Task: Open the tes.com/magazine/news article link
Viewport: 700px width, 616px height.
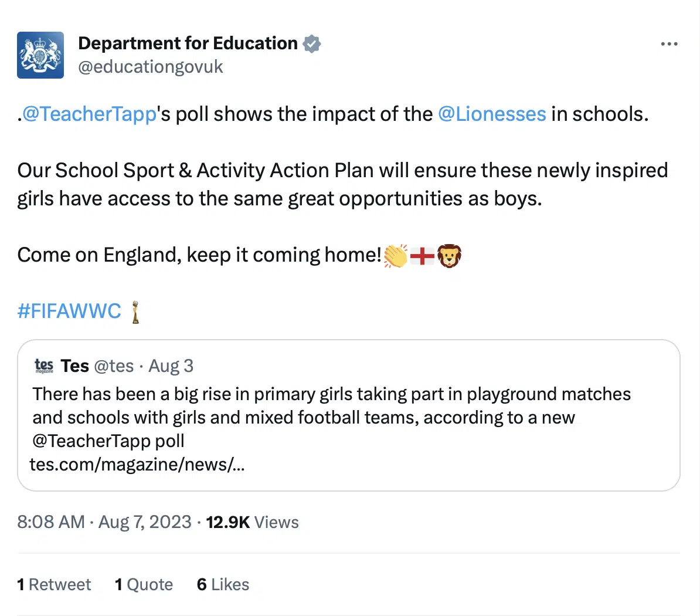Action: [138, 465]
